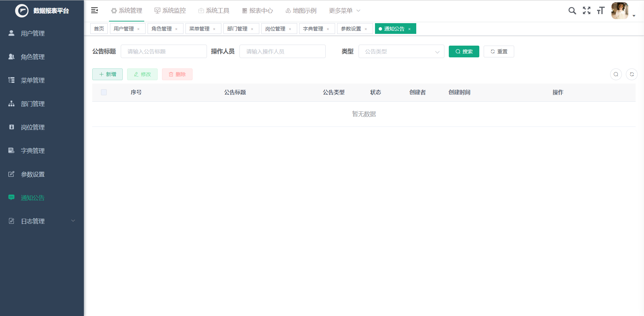The image size is (644, 316).
Task: Collapse the sidebar via hamburger icon
Action: 95,10
